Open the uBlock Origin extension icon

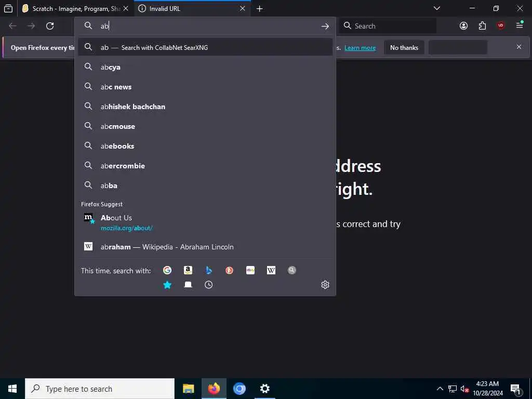click(x=501, y=26)
